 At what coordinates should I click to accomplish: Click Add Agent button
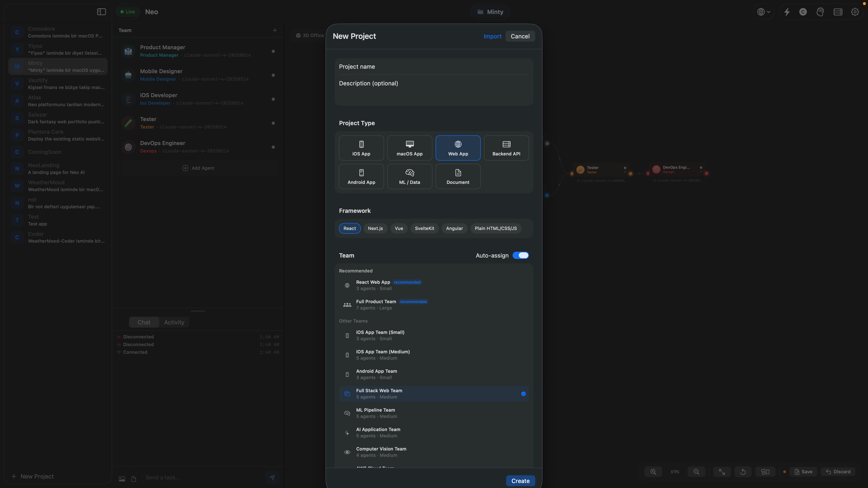tap(198, 168)
